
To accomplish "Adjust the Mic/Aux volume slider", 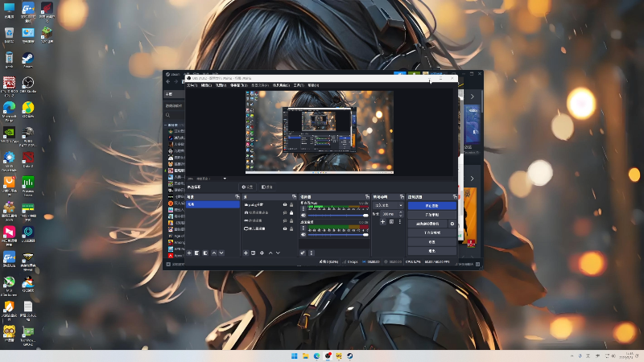I will (338, 215).
